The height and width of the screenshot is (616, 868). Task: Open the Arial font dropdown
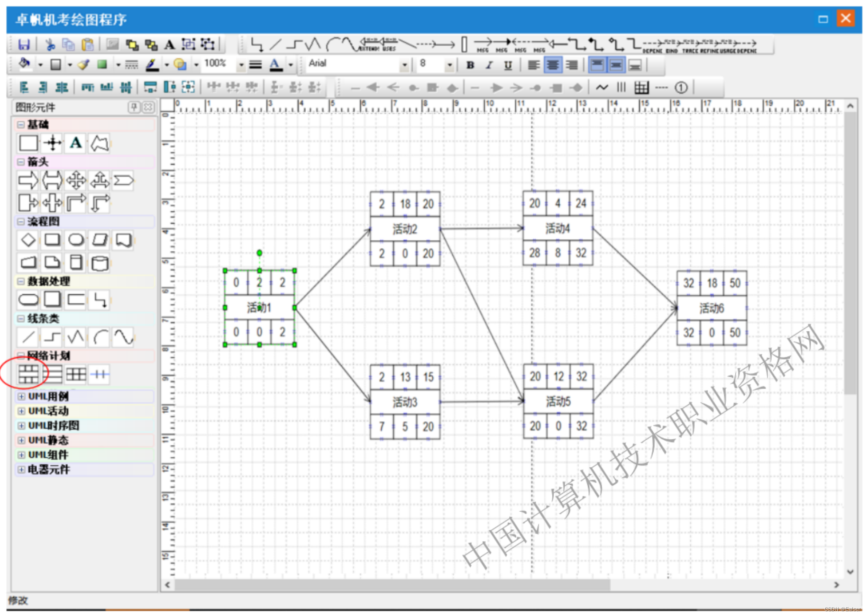click(404, 65)
